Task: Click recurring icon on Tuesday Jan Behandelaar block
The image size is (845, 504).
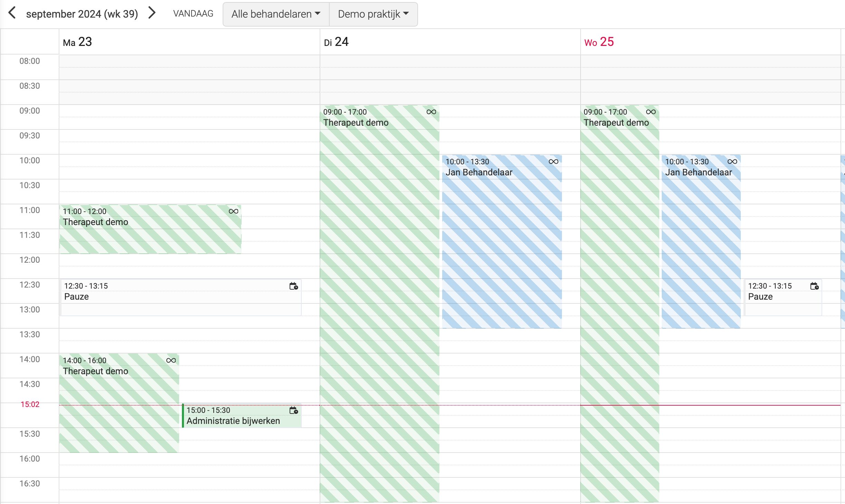Action: [554, 162]
